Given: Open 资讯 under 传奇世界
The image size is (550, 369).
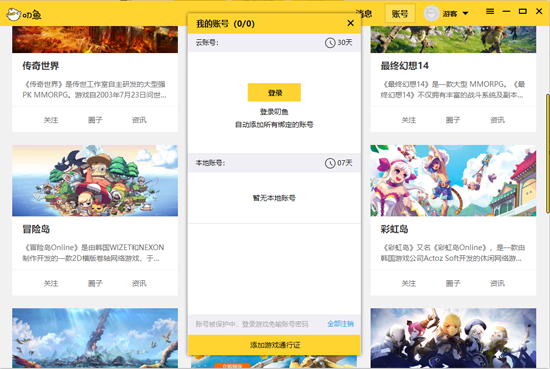Looking at the screenshot, I should pyautogui.click(x=139, y=120).
